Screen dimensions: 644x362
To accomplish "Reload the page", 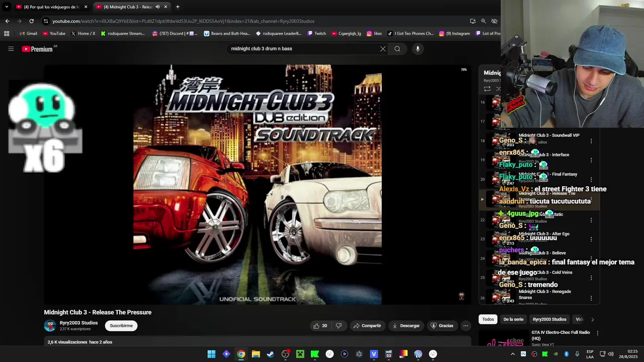I will [31, 21].
